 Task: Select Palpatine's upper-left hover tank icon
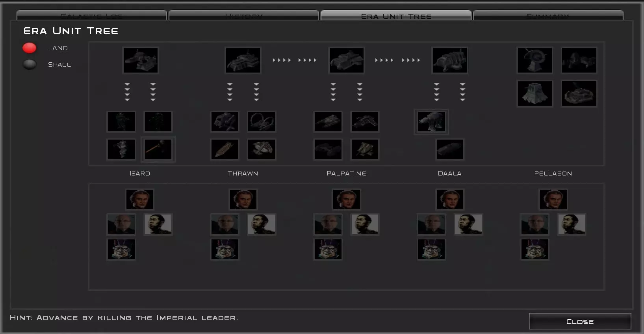(328, 121)
